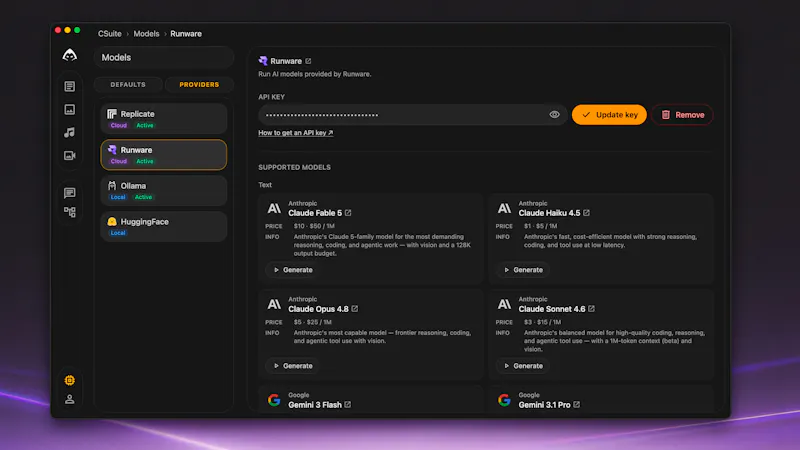Click the Text category label
Screen dimensions: 800x450
[265, 185]
